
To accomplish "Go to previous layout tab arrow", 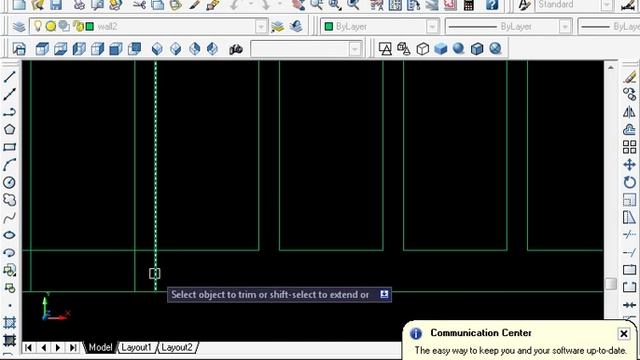I will 43,347.
